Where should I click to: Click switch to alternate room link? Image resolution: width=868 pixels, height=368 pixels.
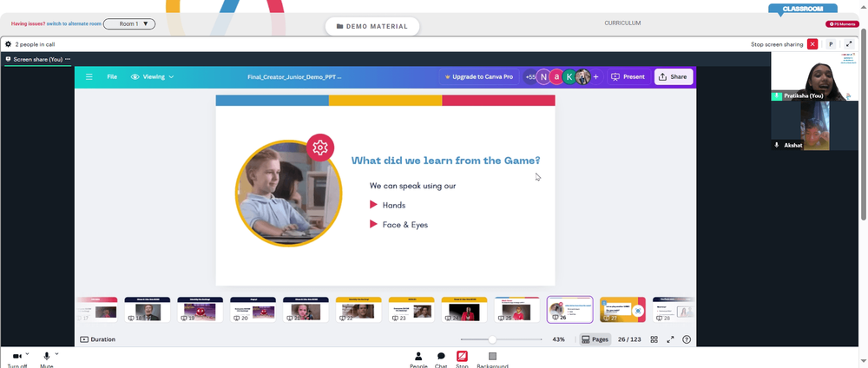pos(74,23)
